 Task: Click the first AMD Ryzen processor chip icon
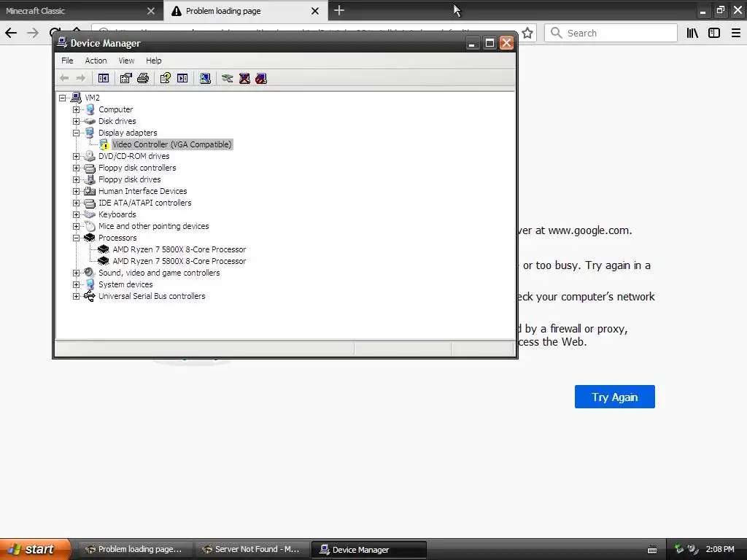[x=104, y=249]
